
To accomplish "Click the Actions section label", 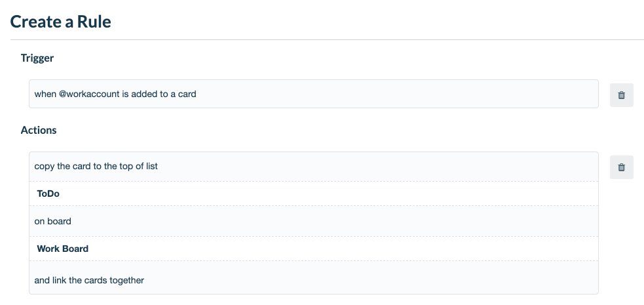I will (x=39, y=130).
